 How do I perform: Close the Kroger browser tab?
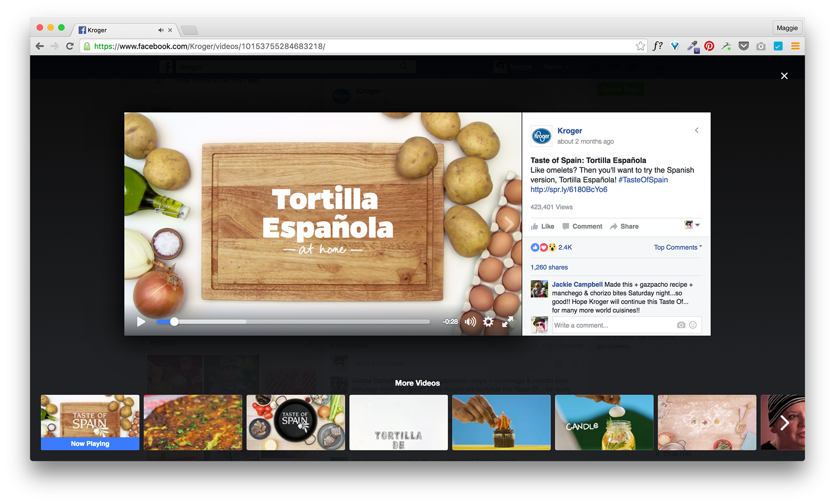pos(170,30)
